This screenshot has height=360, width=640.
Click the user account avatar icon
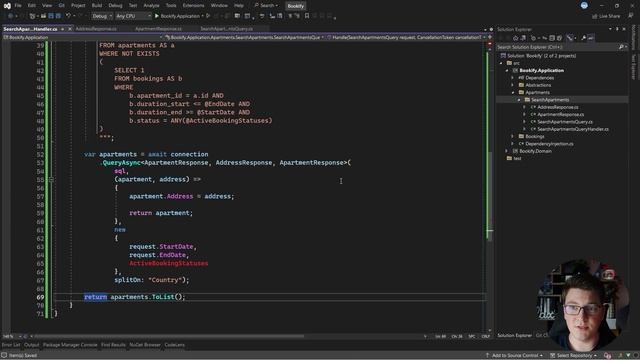pos(584,5)
